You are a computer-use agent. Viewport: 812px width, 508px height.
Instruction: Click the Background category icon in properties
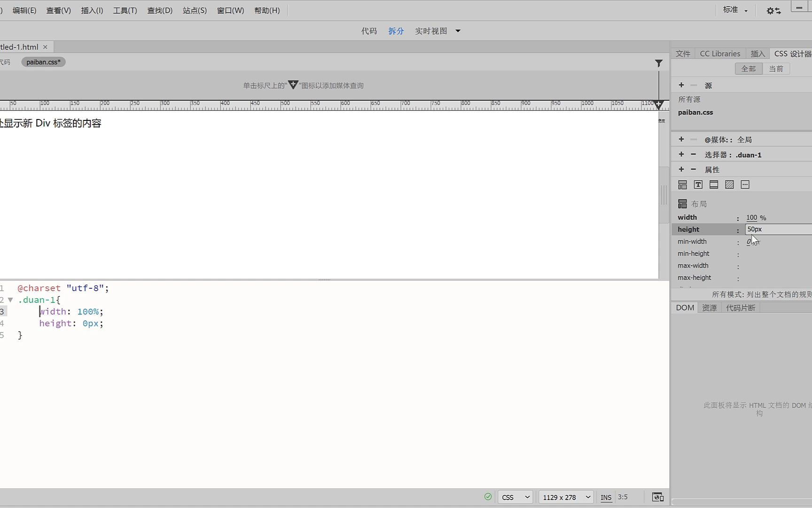click(x=729, y=185)
